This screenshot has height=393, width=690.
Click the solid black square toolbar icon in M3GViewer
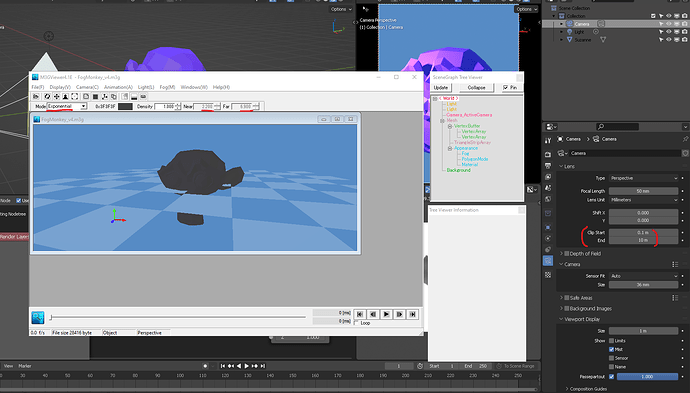pyautogui.click(x=95, y=96)
